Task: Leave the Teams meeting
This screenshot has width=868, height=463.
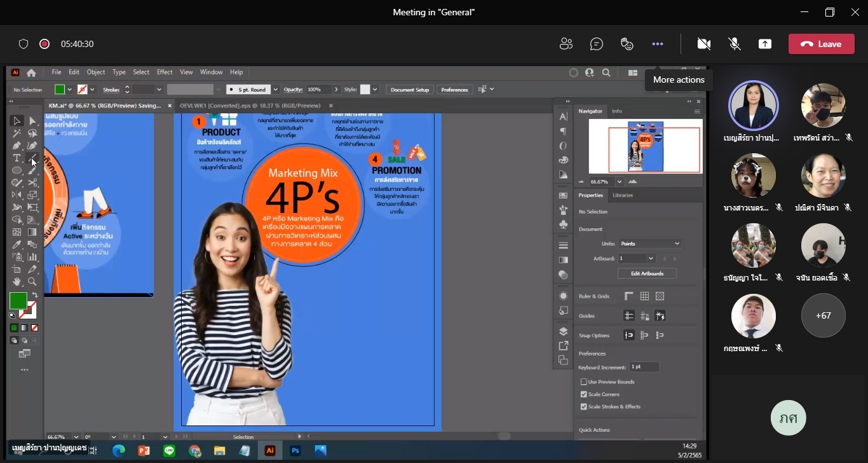Action: (821, 44)
